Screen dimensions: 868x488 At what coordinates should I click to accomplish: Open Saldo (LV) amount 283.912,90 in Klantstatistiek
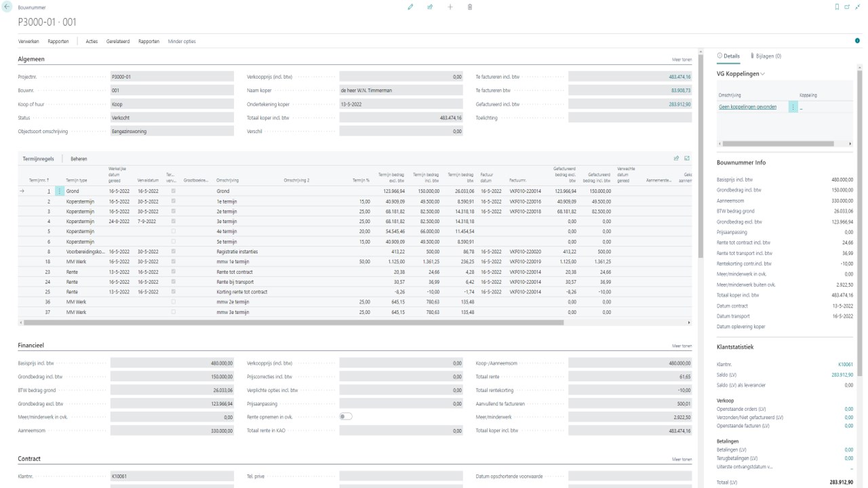tap(842, 375)
